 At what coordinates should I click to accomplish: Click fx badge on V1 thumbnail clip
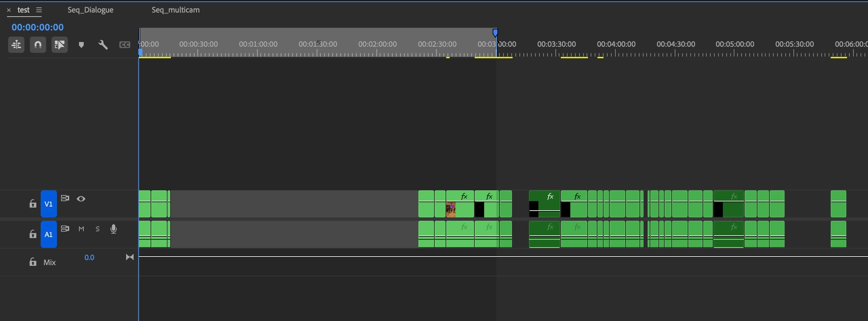click(x=464, y=196)
